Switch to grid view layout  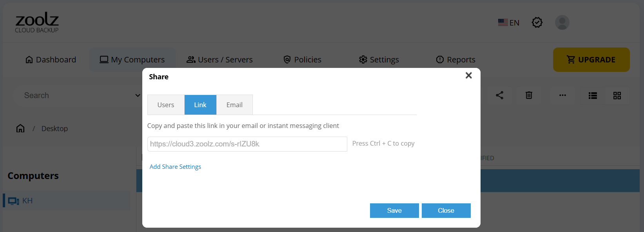click(x=617, y=96)
